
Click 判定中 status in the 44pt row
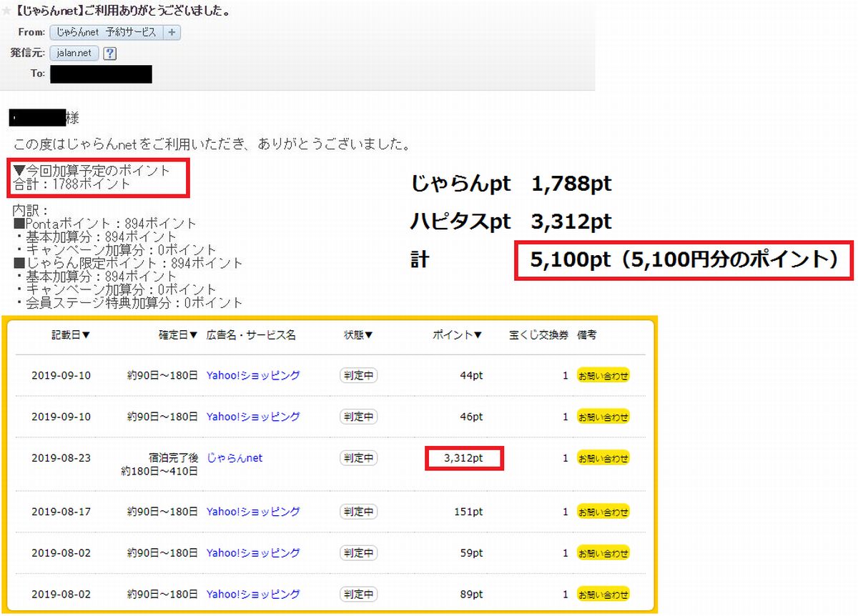[358, 375]
